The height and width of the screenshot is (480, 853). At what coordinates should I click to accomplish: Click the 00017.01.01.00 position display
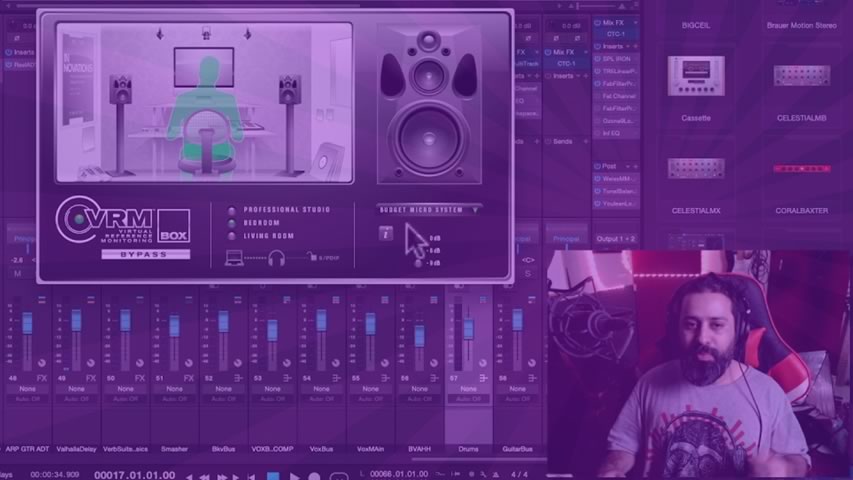134,475
